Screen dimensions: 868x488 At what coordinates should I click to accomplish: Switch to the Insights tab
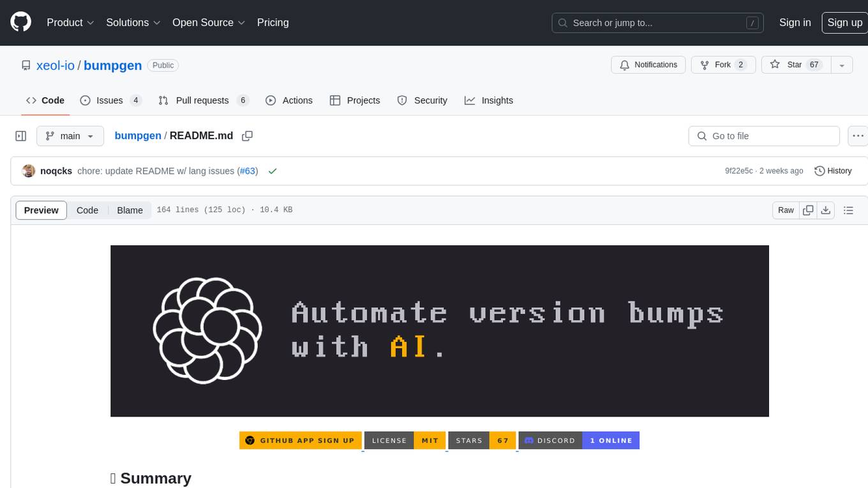coord(489,100)
